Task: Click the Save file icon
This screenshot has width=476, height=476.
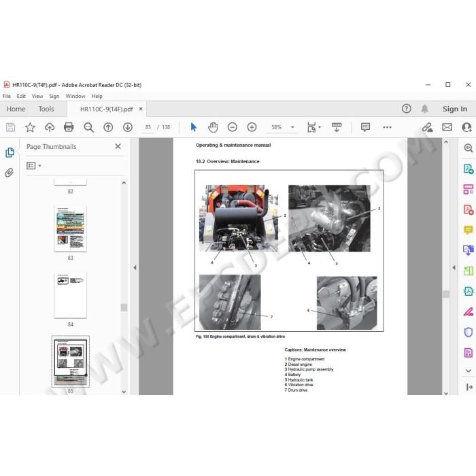Action: pyautogui.click(x=10, y=127)
